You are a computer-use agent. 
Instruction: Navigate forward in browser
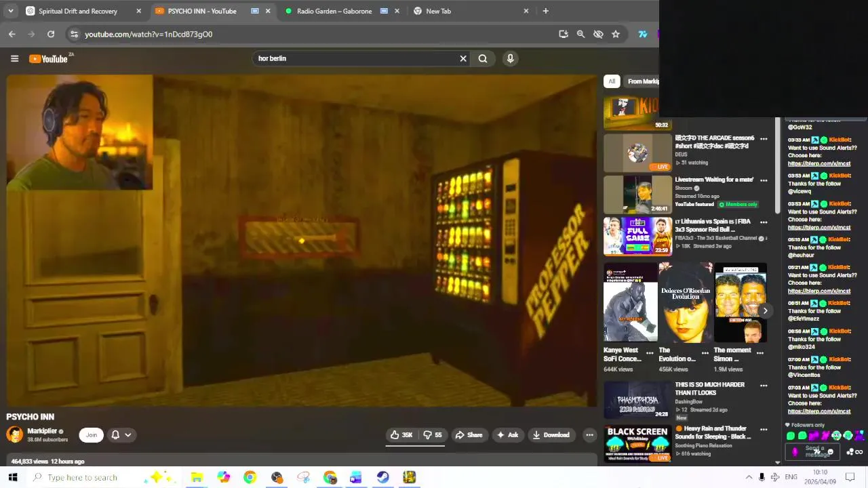click(31, 34)
